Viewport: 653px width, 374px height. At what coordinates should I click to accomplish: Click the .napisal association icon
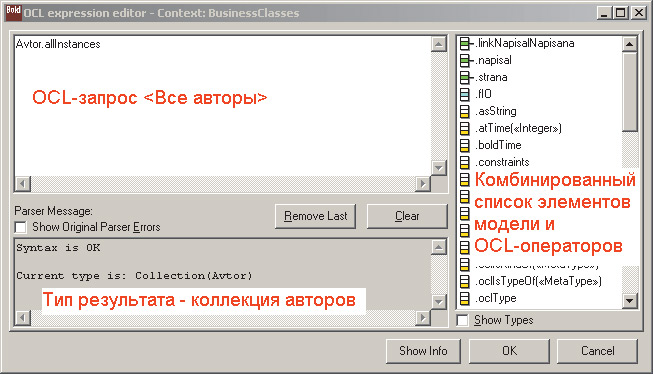tap(466, 60)
